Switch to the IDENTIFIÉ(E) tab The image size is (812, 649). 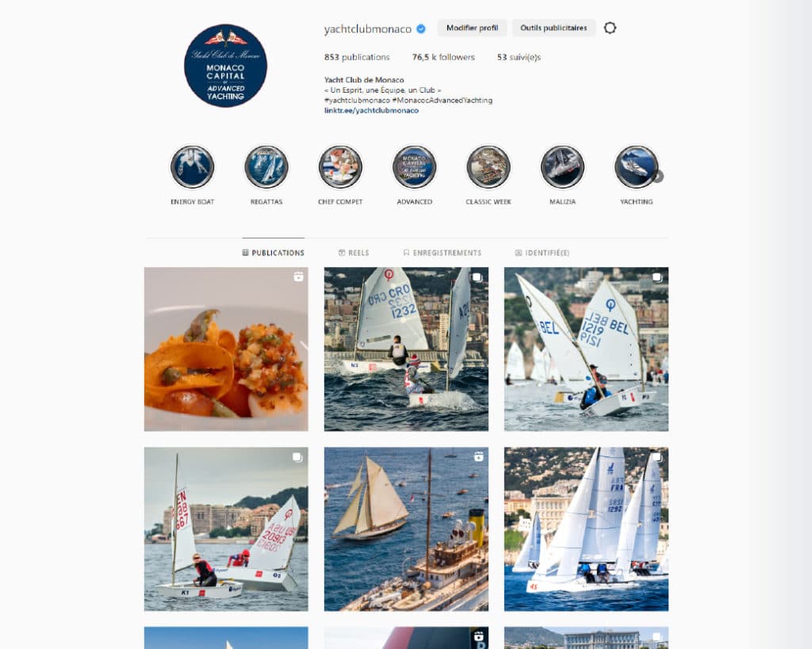point(542,253)
